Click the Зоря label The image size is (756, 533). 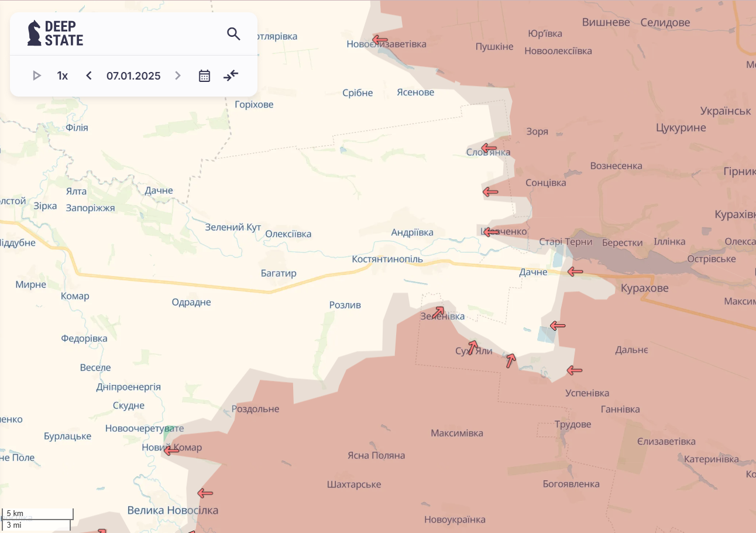click(537, 132)
